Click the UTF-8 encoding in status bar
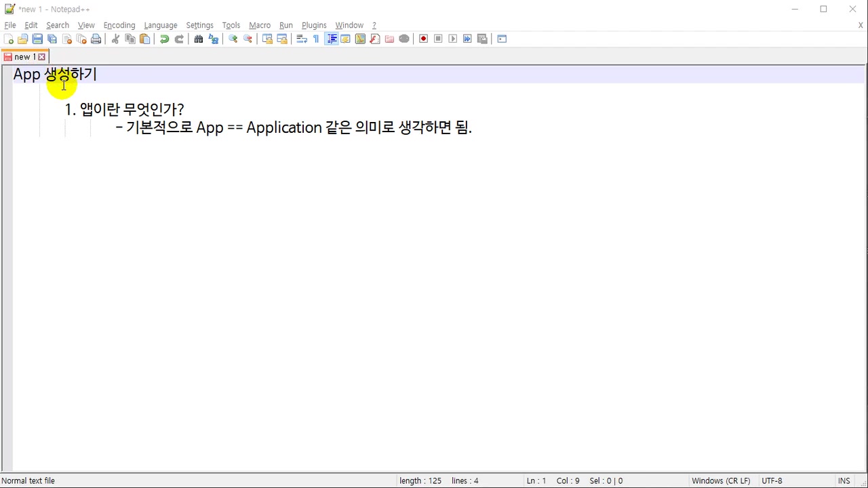This screenshot has height=488, width=868. (x=772, y=481)
